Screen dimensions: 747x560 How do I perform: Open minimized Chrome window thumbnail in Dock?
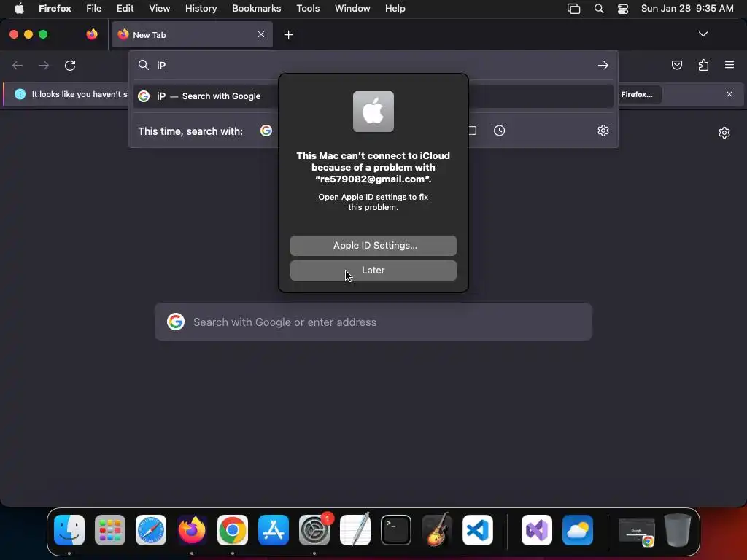636,531
